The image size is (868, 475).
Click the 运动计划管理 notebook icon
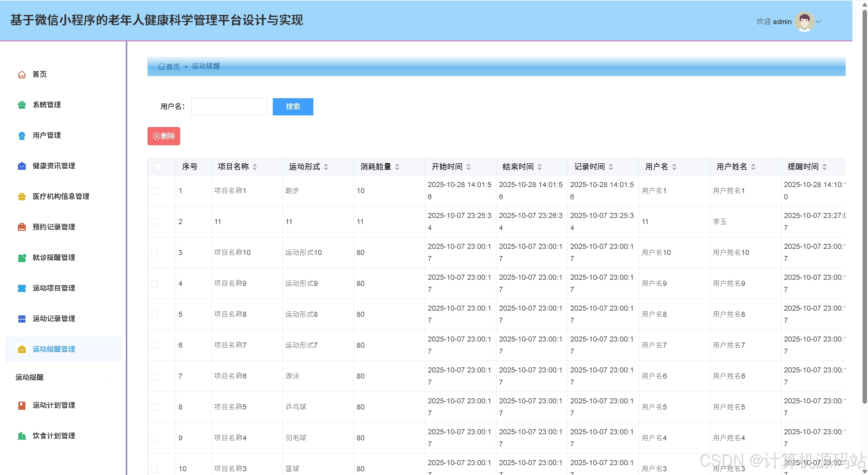[x=22, y=405]
